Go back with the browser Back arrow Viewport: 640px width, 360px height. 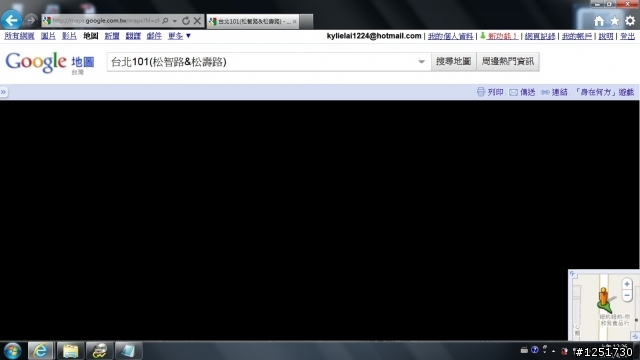tap(11, 20)
